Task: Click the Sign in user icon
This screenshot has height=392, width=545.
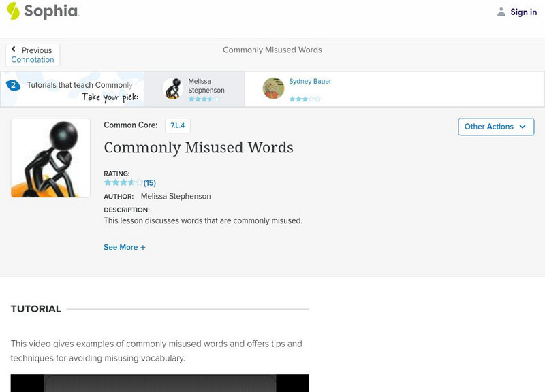Action: pyautogui.click(x=501, y=12)
